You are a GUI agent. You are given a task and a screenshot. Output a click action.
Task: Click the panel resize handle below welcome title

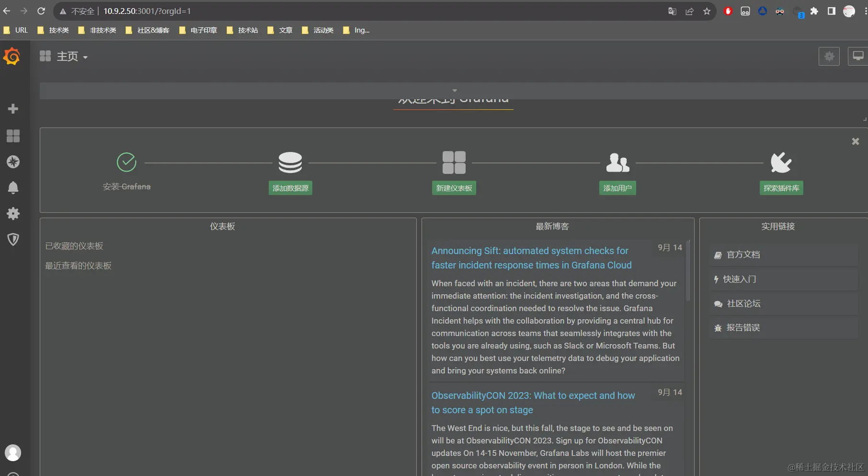(865, 118)
